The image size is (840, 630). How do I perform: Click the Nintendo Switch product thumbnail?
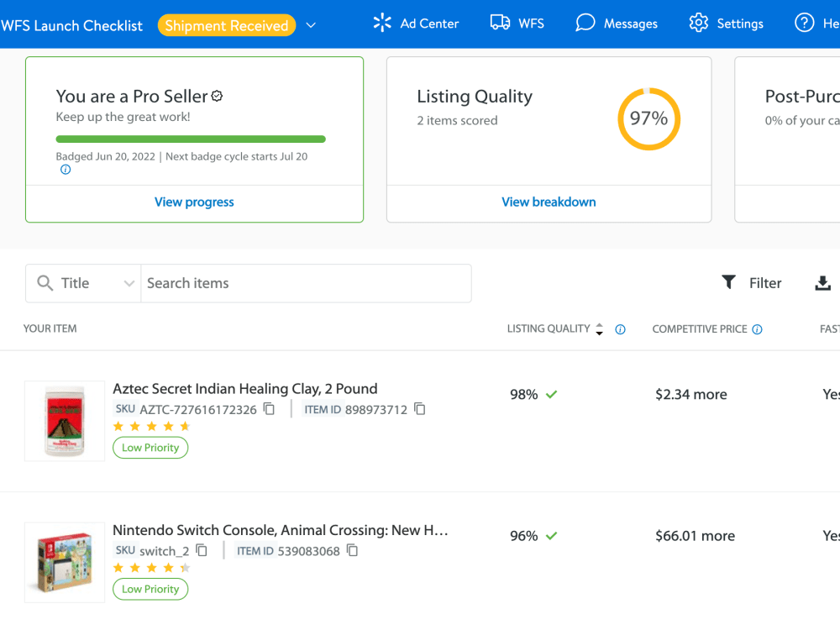point(65,563)
